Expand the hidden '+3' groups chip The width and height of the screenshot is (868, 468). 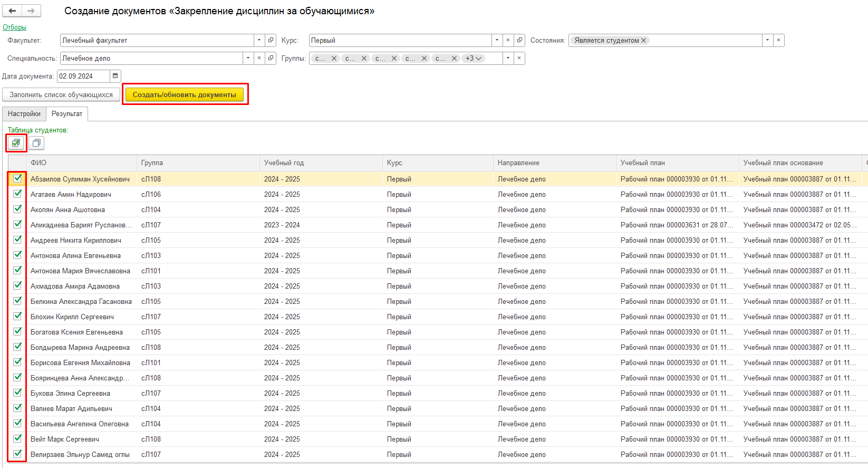pos(474,59)
